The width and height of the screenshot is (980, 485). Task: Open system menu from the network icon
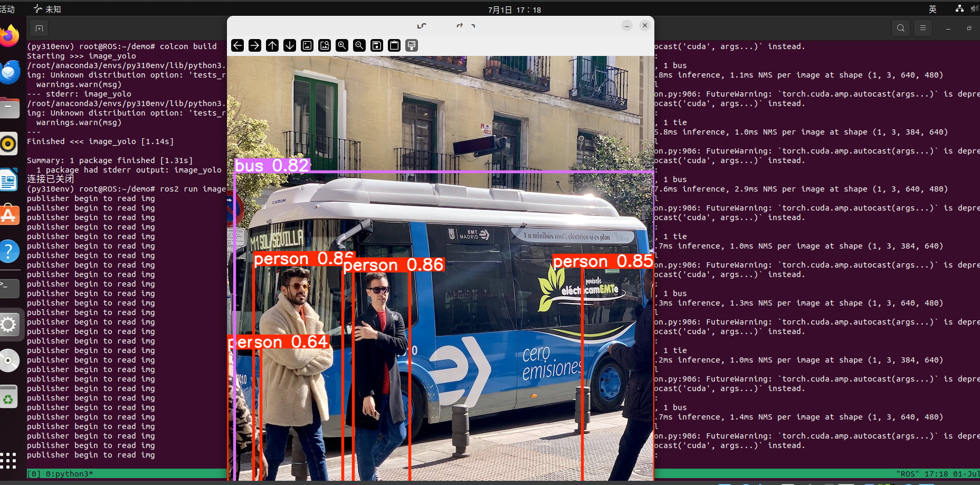(959, 9)
